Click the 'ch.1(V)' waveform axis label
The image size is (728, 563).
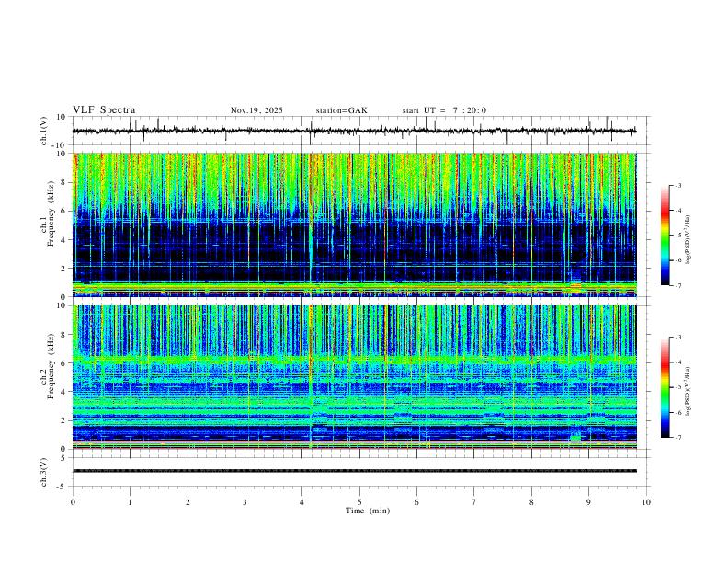pyautogui.click(x=44, y=131)
